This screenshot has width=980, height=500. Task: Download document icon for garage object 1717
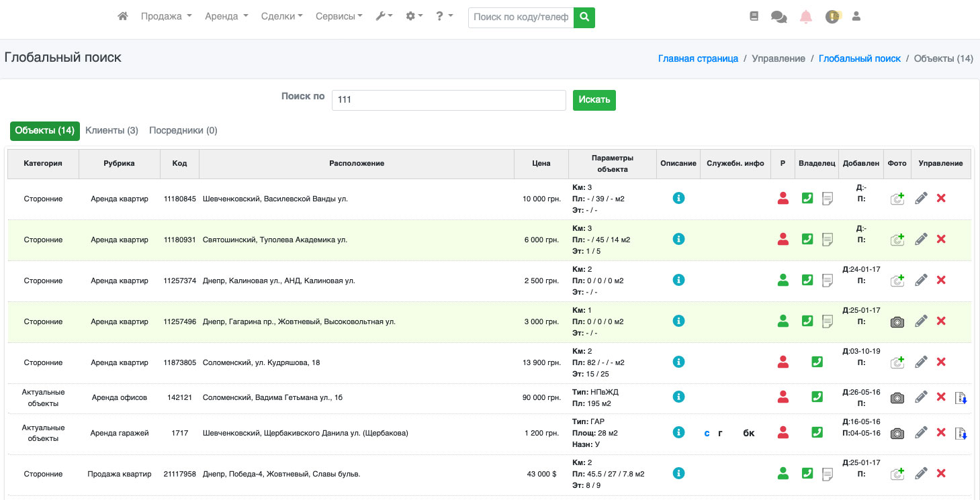961,434
